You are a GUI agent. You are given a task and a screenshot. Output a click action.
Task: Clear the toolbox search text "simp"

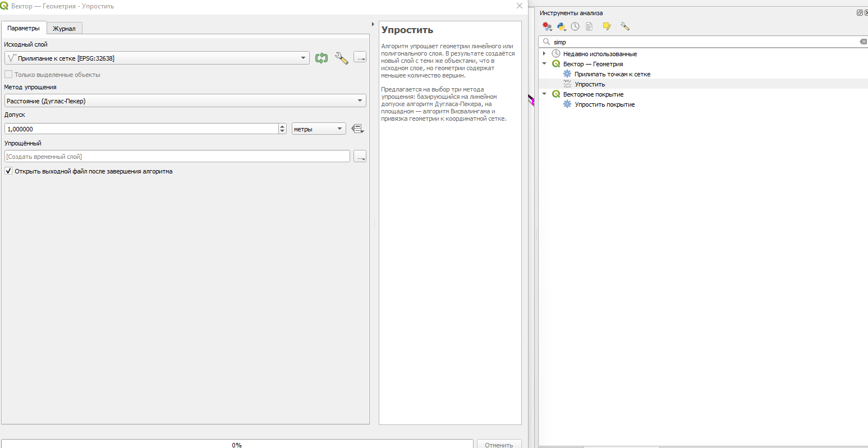click(x=863, y=42)
